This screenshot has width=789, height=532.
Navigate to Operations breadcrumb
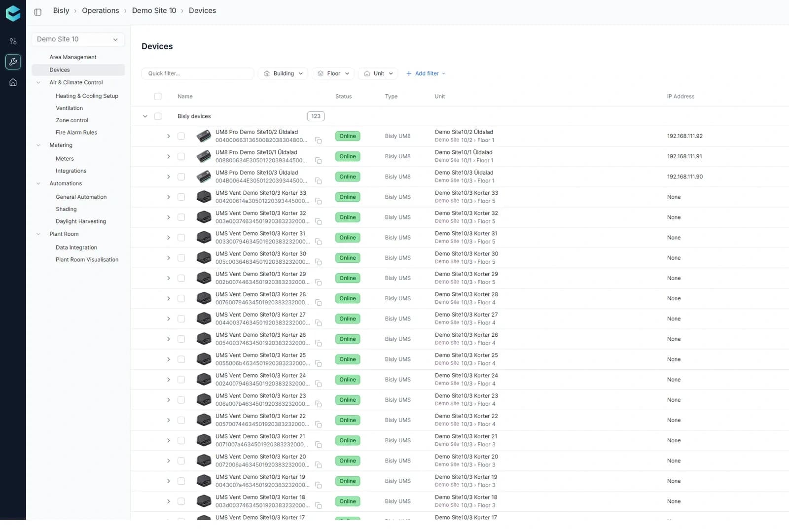(x=101, y=11)
